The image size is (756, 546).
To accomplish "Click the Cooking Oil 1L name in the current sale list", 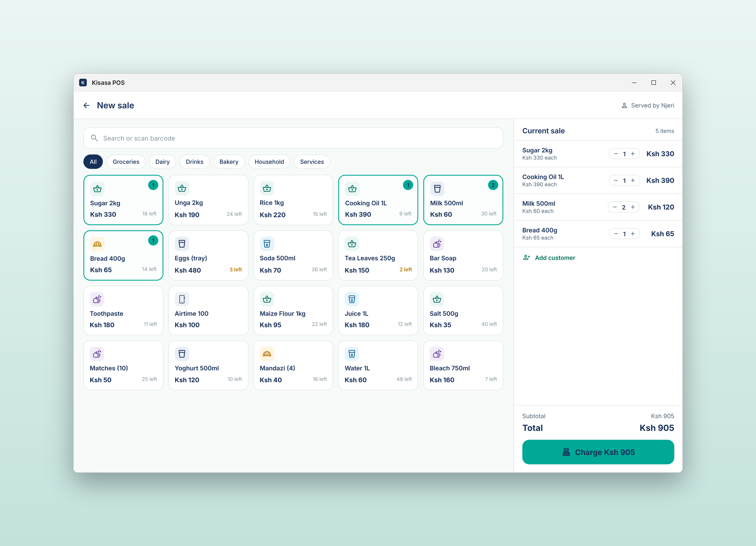I will coord(543,177).
